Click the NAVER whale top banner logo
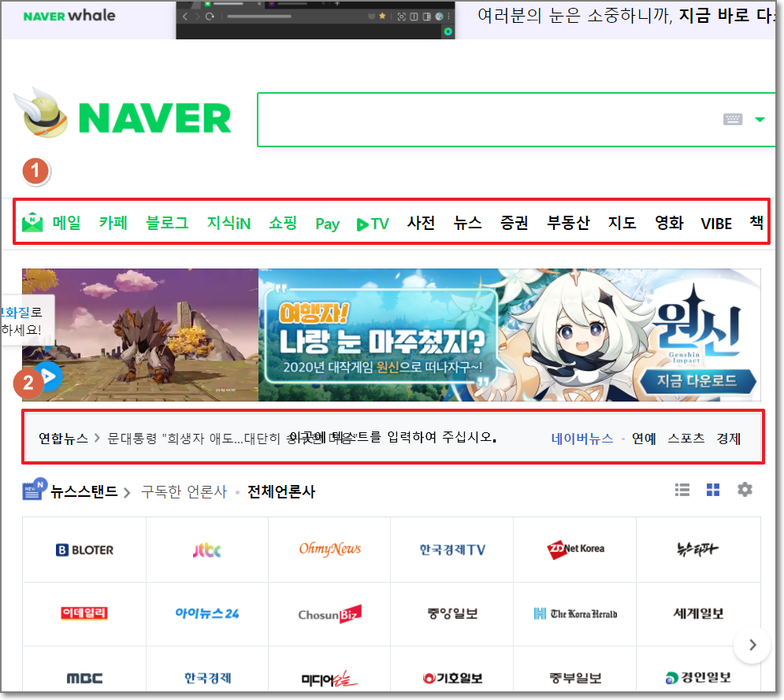Image resolution: width=784 pixels, height=700 pixels. (69, 16)
